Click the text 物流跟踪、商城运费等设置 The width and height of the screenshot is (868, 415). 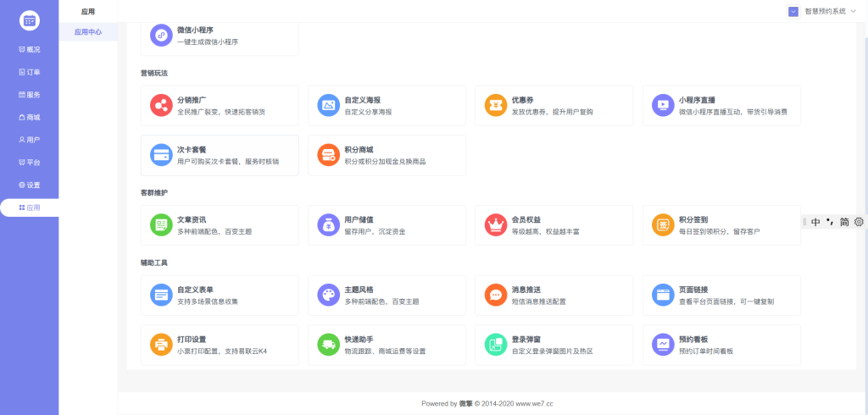[386, 351]
